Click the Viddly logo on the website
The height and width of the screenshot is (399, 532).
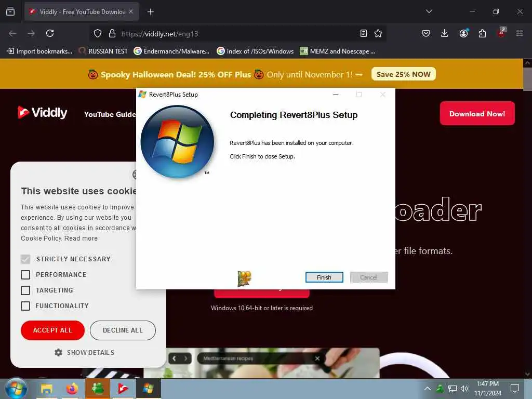[x=43, y=113]
